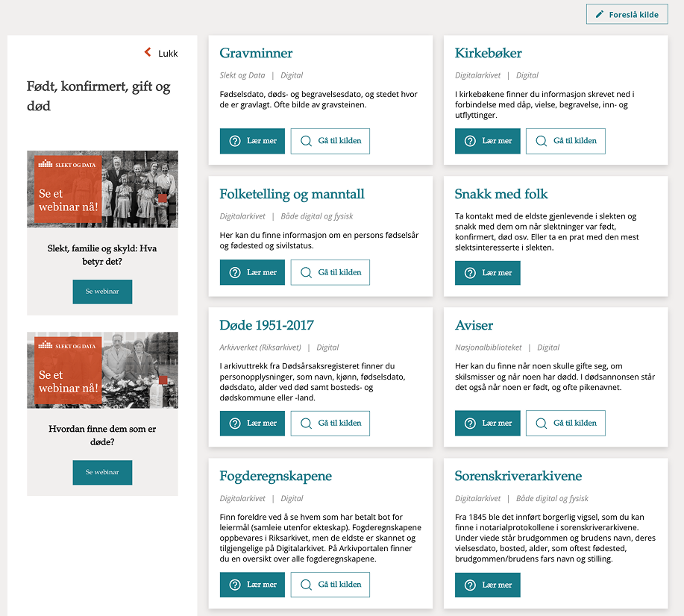
Task: Click the question mark icon in the Aviser card
Action: point(470,423)
